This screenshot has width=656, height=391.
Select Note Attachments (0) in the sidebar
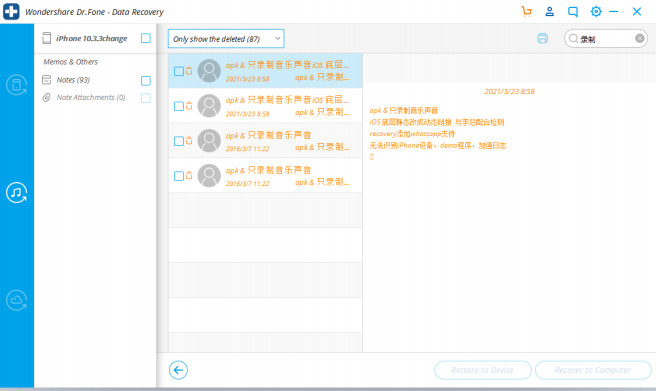[91, 97]
